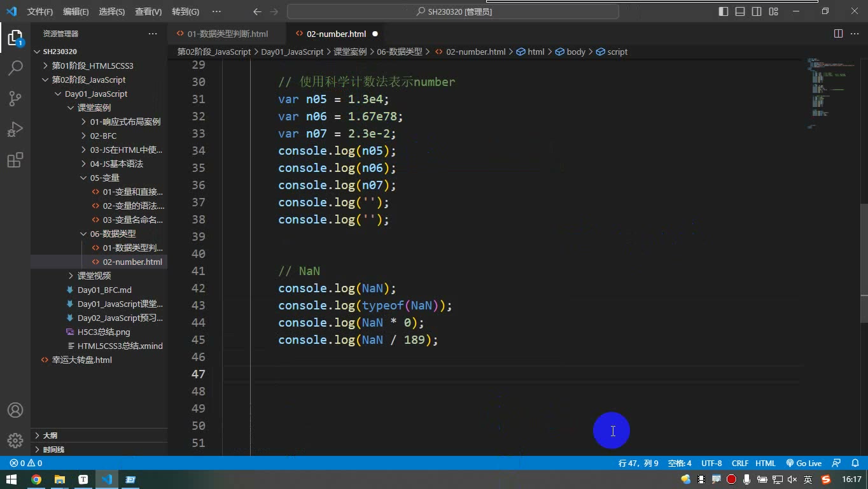Click errors and warnings status indicator
Screen dimensions: 868x489
pyautogui.click(x=26, y=464)
